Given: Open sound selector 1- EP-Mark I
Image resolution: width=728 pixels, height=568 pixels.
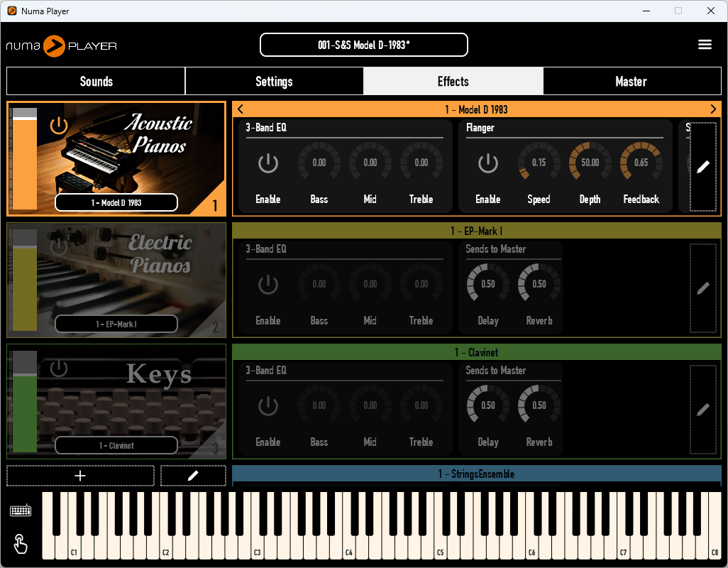Looking at the screenshot, I should [116, 324].
